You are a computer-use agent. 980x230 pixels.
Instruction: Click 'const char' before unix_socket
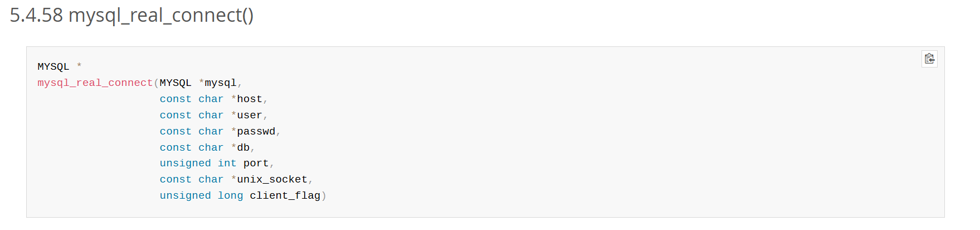click(192, 179)
